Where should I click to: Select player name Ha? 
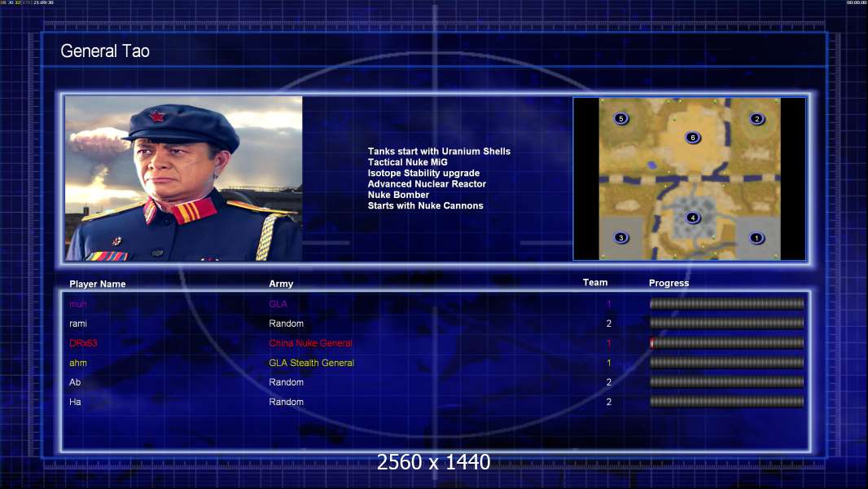click(75, 402)
